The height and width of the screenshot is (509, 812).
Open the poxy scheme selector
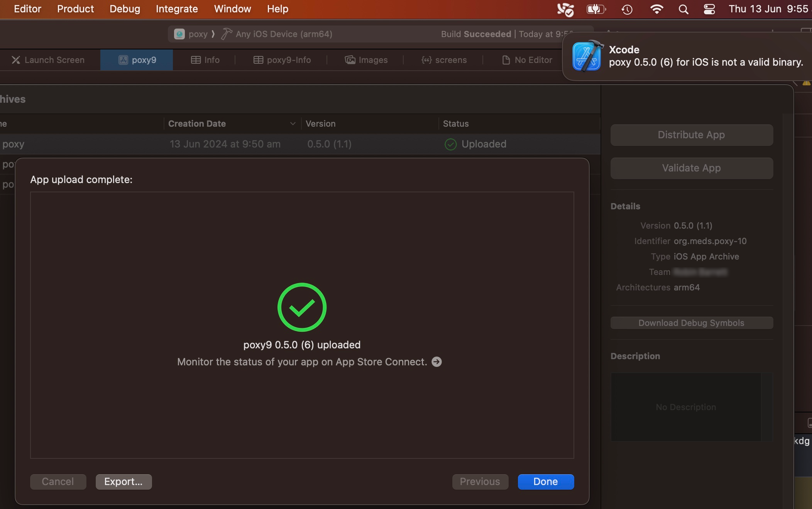(198, 34)
